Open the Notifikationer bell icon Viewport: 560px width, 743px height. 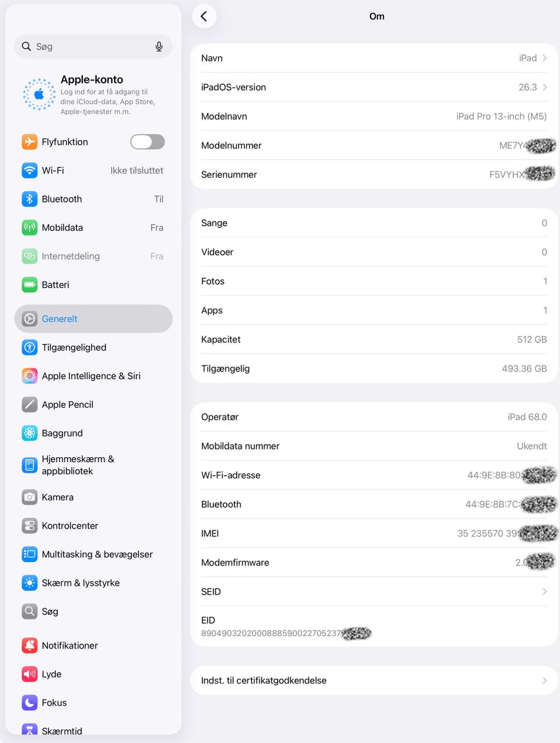[30, 645]
